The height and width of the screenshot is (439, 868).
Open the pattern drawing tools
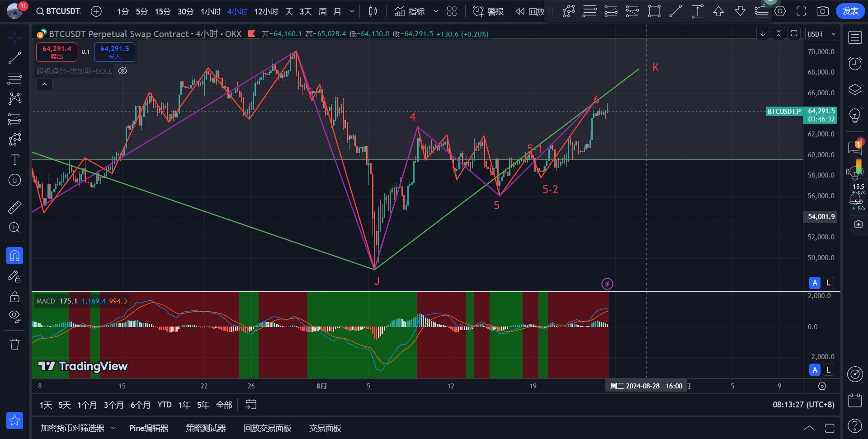click(x=15, y=98)
